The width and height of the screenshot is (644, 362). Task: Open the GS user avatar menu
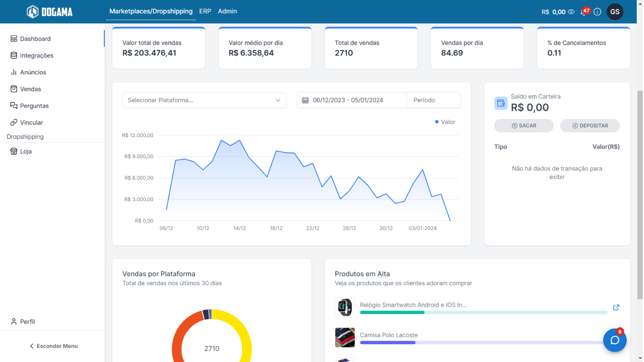(x=615, y=12)
